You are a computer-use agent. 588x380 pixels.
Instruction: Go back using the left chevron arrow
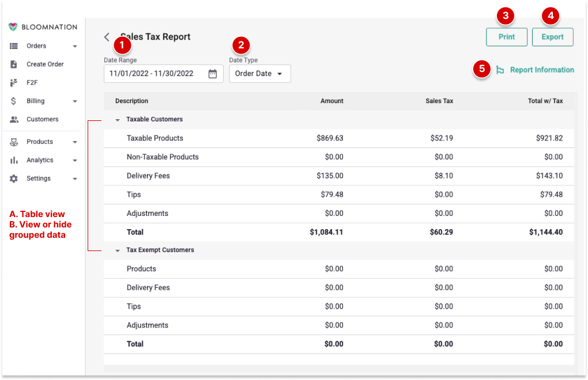tap(107, 37)
